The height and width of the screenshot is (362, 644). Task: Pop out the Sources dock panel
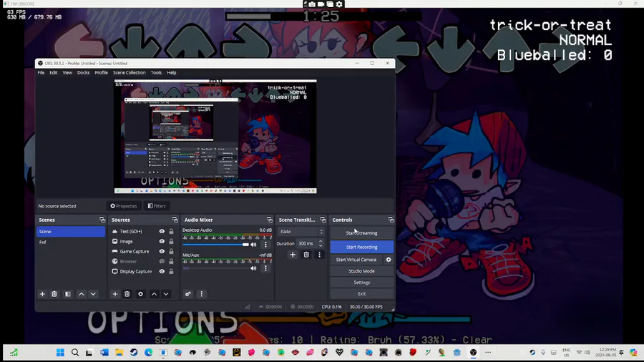click(175, 220)
